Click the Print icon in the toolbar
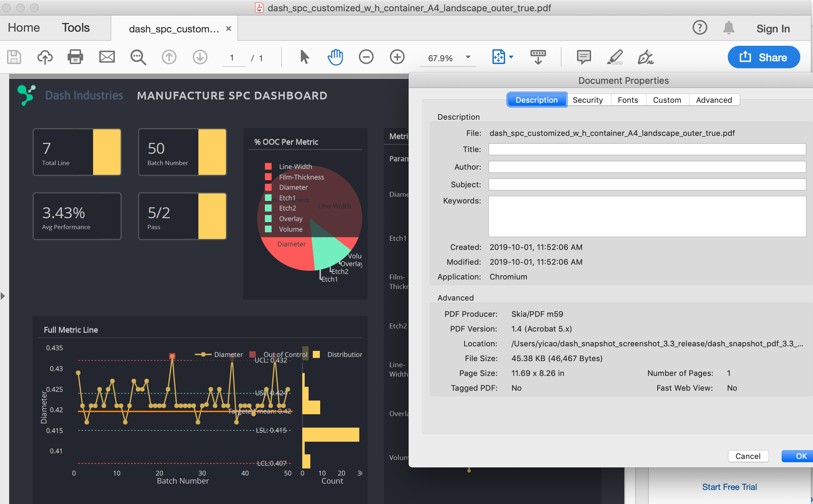The height and width of the screenshot is (504, 813). click(75, 57)
